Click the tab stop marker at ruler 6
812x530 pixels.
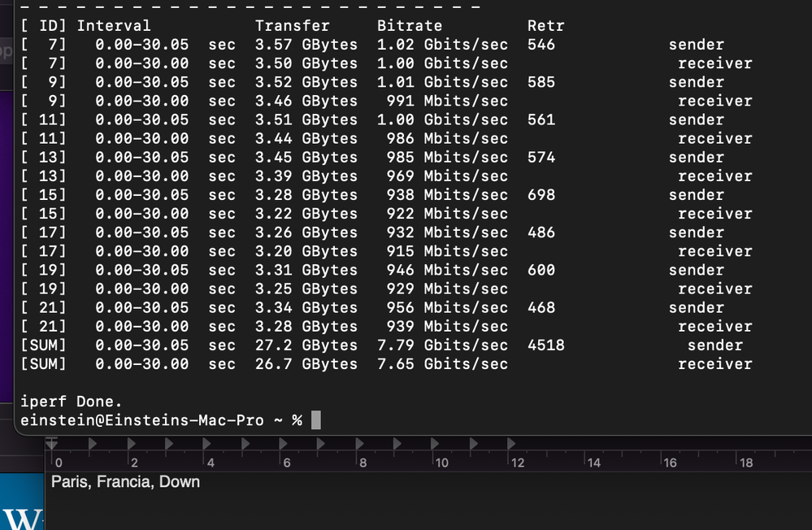[x=283, y=444]
